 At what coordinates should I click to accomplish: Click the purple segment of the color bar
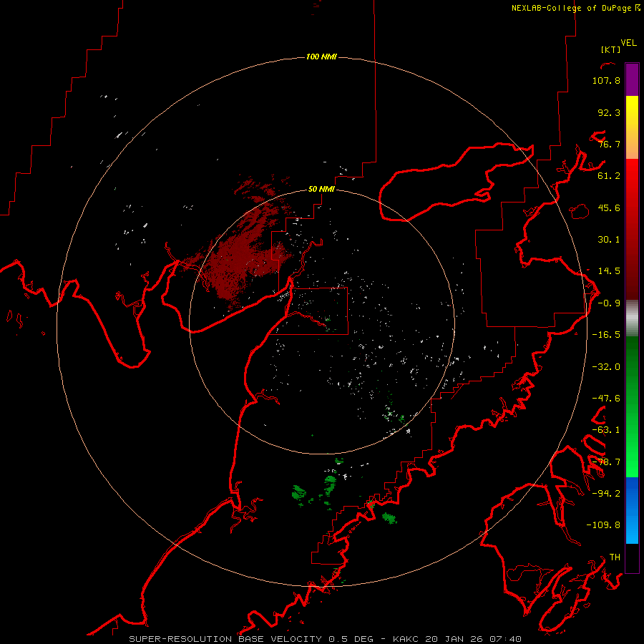click(x=632, y=79)
